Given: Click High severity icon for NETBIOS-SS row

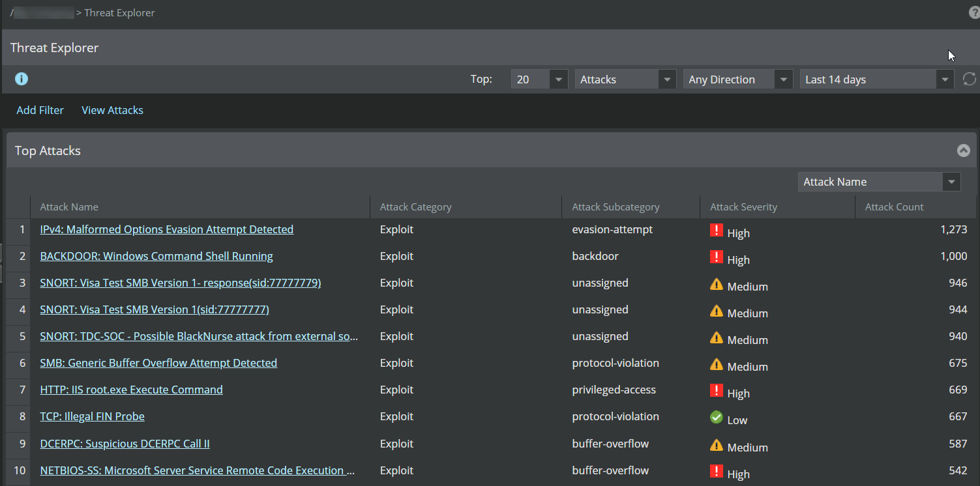Looking at the screenshot, I should 717,471.
